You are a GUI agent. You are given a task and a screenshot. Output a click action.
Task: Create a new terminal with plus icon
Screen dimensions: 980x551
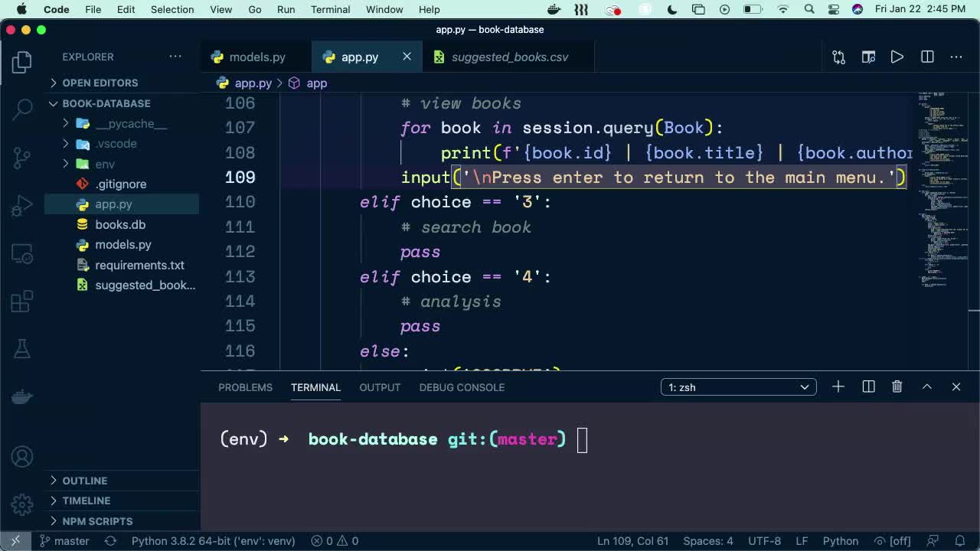(x=838, y=387)
